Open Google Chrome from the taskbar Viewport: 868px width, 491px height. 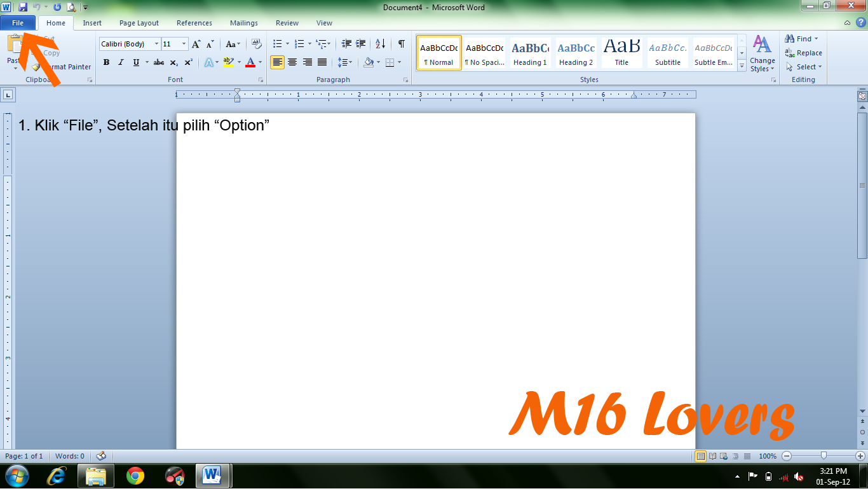point(135,476)
